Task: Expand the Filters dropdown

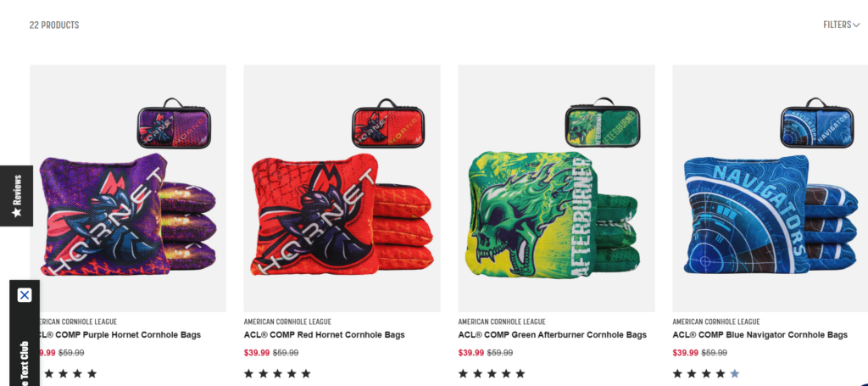Action: click(841, 25)
